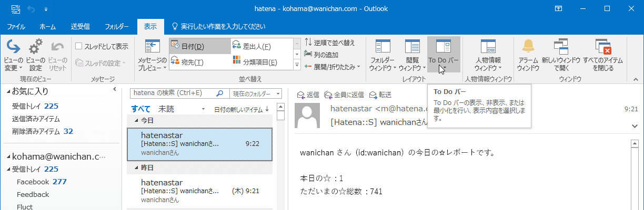Click the Outlook send/receive icon in title bar
The image size is (644, 210).
(16, 9)
